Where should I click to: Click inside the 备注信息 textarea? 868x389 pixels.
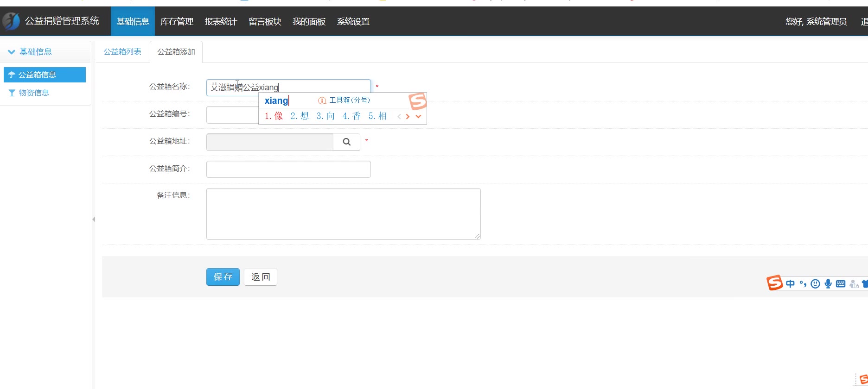click(344, 214)
